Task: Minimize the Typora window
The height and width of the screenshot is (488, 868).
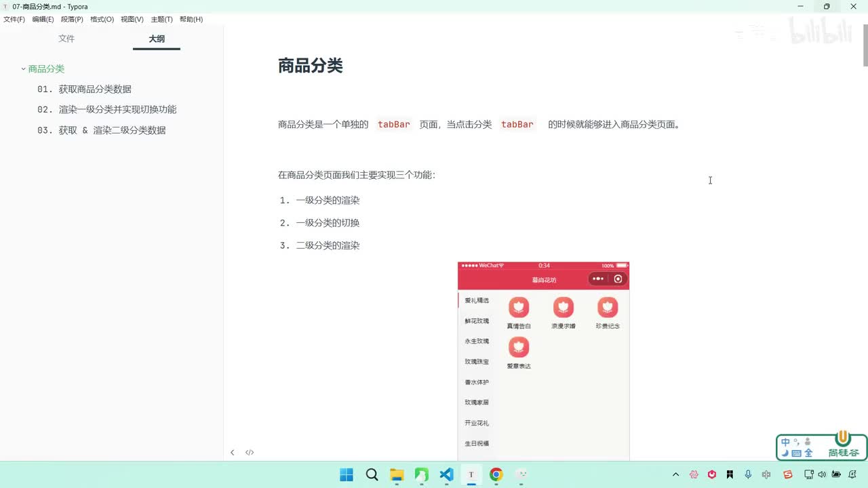Action: [x=802, y=7]
